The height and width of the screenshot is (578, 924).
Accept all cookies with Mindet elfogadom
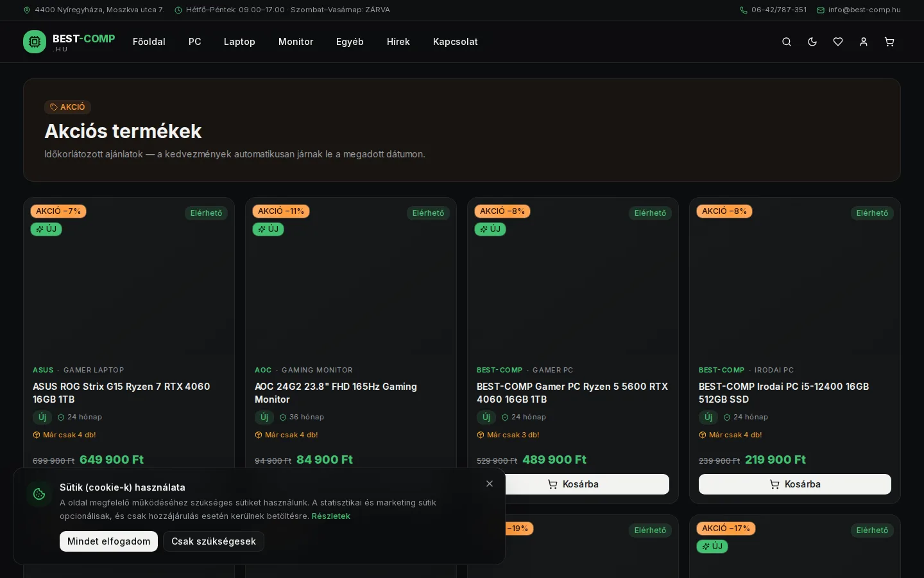point(109,541)
